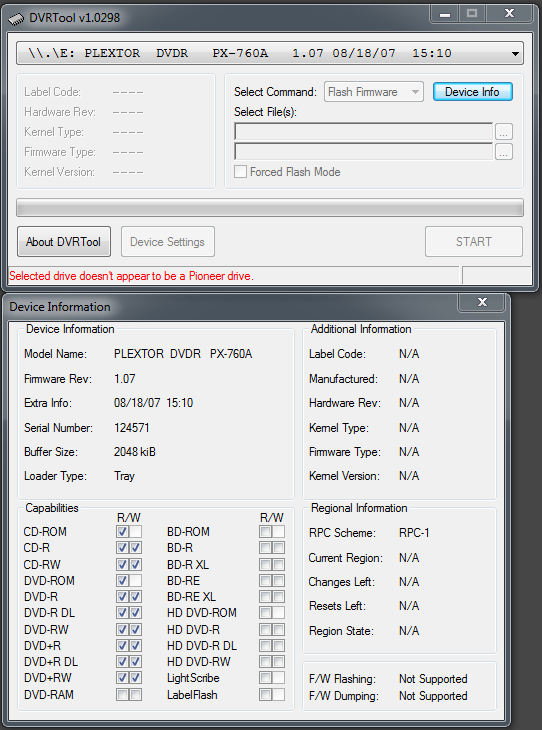The width and height of the screenshot is (542, 730).
Task: Select the model name PLEXTOR DVDR PX-760A
Action: point(183,354)
